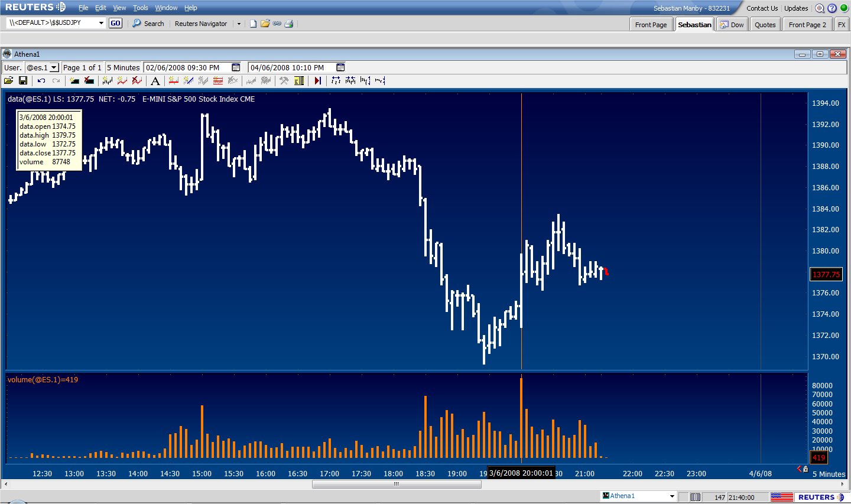Save chart using the floppy disk icon
The height and width of the screenshot is (504, 851).
23,80
